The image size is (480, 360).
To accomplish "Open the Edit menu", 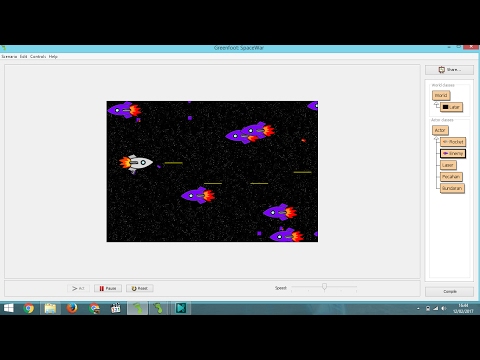I will tap(23, 57).
